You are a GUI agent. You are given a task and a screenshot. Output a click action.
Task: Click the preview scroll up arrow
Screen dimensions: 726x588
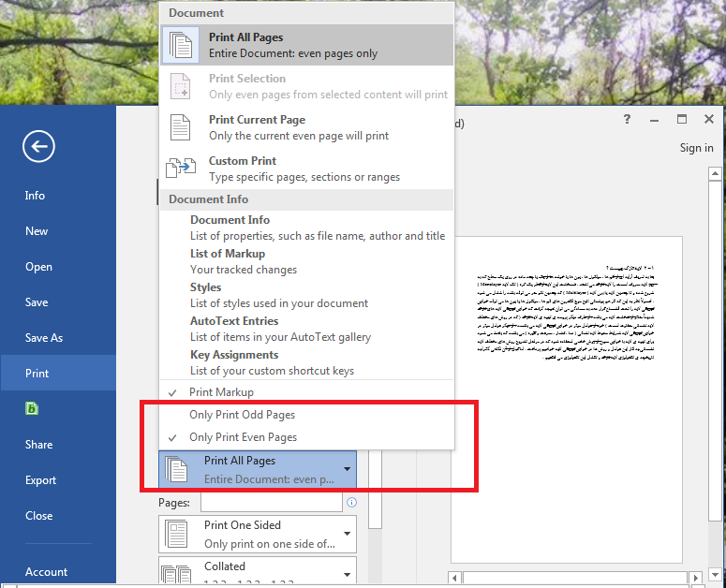[715, 173]
